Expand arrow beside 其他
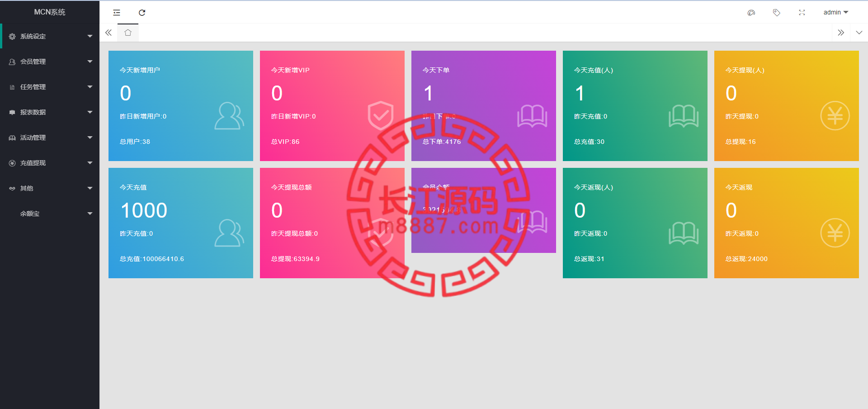The width and height of the screenshot is (868, 409). (x=90, y=188)
